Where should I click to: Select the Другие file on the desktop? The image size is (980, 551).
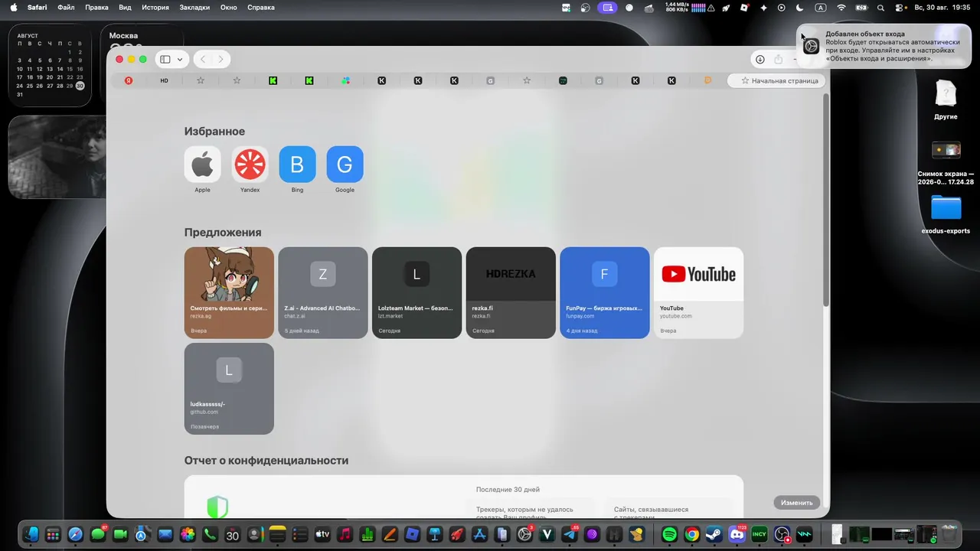(x=946, y=100)
